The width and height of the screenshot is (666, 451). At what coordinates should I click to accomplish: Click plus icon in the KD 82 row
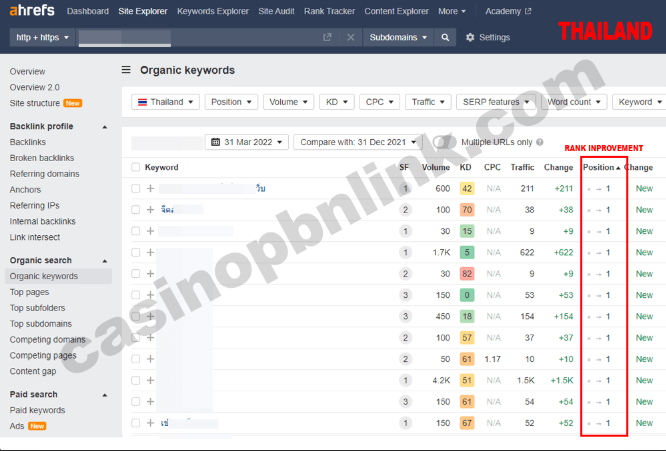[x=150, y=273]
